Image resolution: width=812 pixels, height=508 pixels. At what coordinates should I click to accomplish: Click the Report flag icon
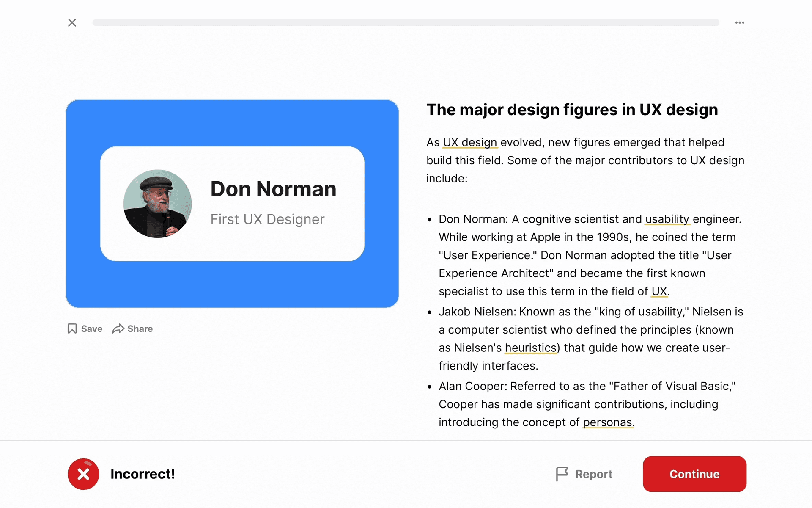coord(562,474)
